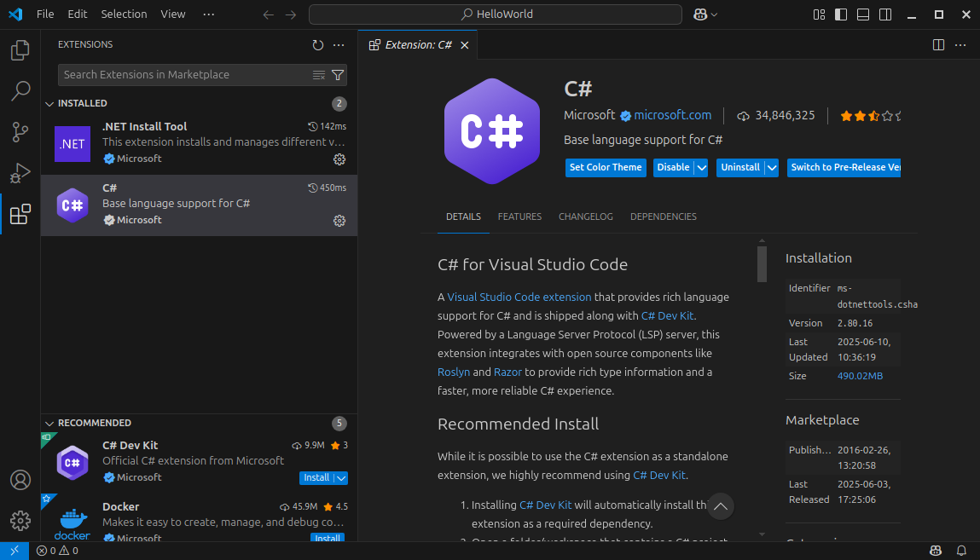Click the readme vertical scrollbar thumb
The width and height of the screenshot is (980, 560).
762,264
